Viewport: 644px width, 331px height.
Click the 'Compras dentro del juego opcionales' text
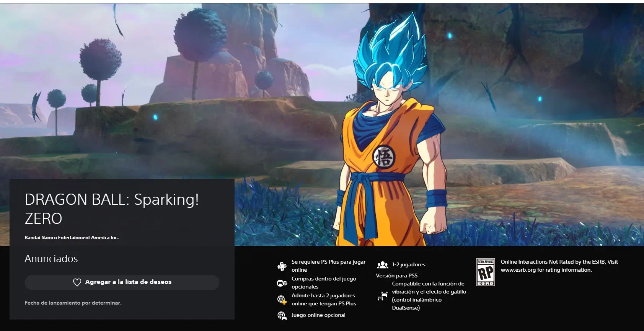click(324, 283)
